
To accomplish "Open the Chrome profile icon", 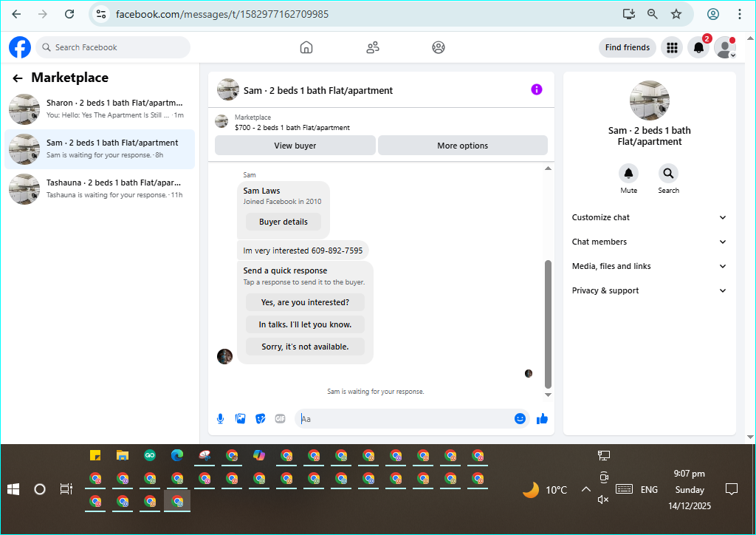I will point(713,14).
